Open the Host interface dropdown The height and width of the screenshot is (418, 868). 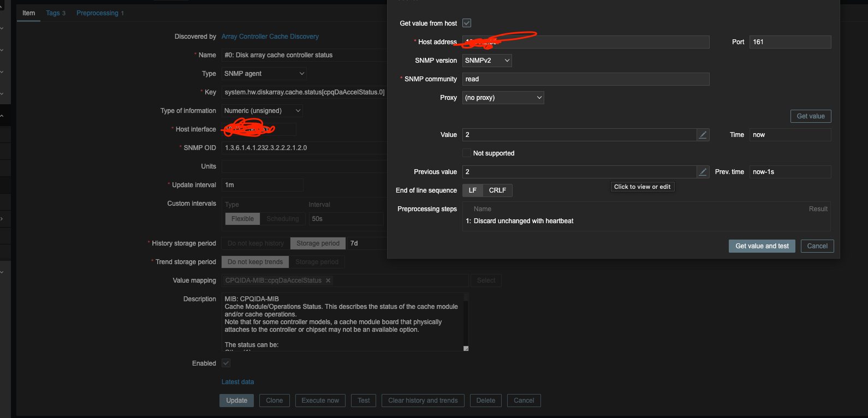(259, 129)
